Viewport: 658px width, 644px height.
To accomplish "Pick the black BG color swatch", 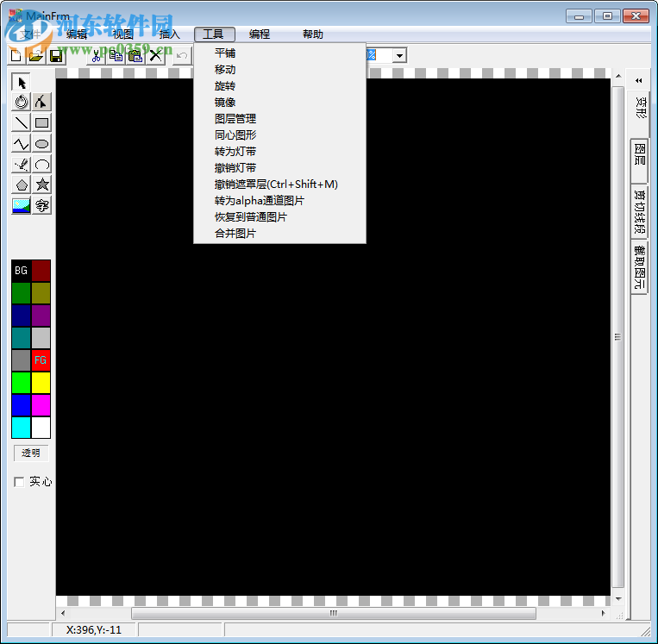I will pos(21,271).
